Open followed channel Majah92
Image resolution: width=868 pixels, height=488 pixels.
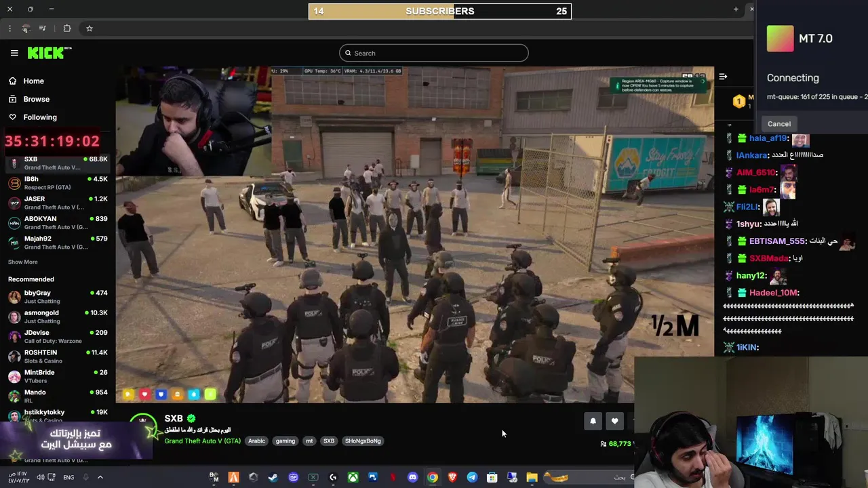tap(58, 242)
